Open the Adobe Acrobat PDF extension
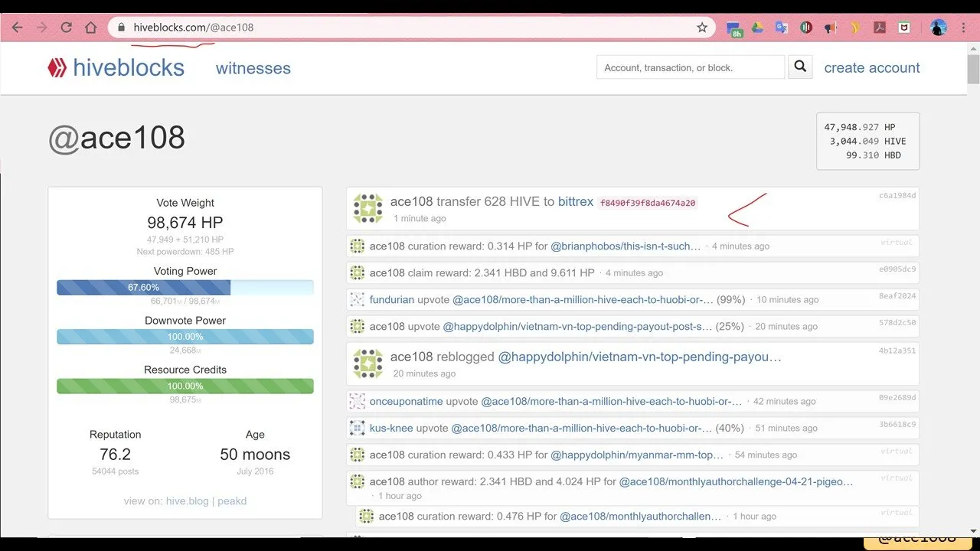The height and width of the screenshot is (551, 980). coord(880,28)
